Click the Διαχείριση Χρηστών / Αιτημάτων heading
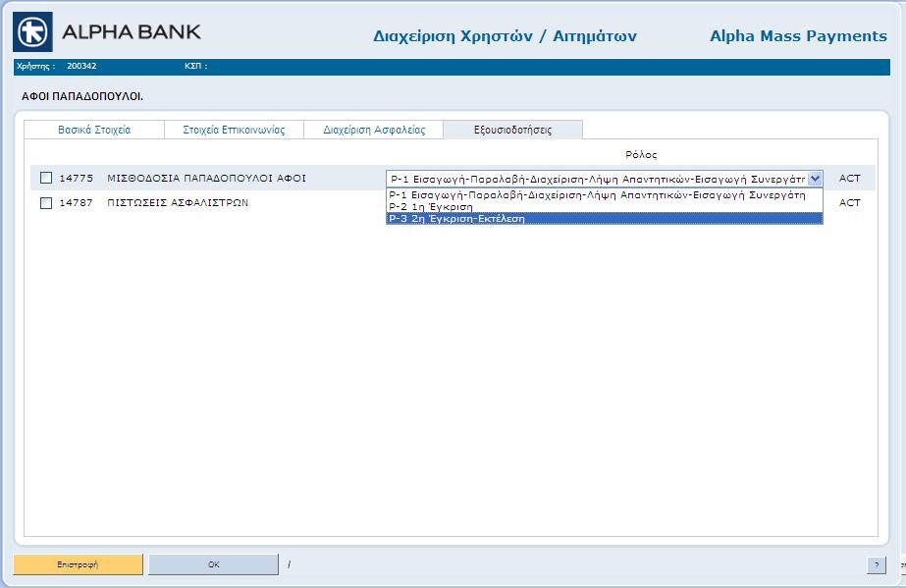The image size is (906, 588). click(x=505, y=36)
